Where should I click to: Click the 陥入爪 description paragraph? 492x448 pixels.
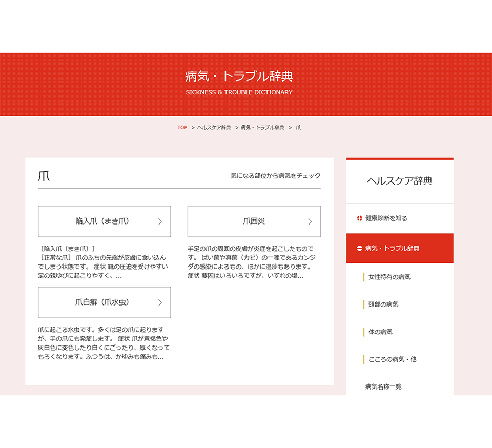[104, 262]
